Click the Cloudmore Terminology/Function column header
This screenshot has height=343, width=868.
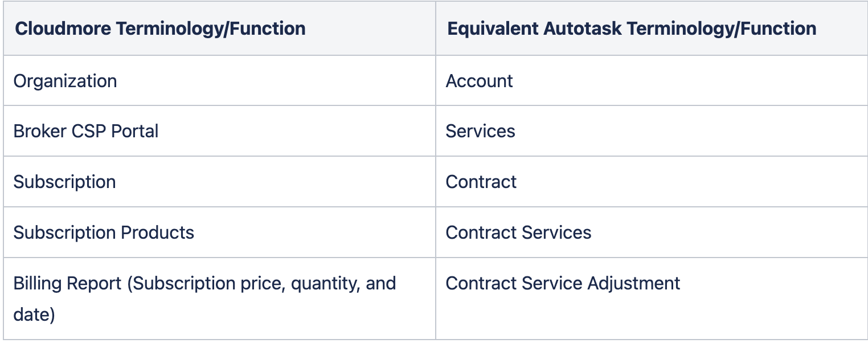point(219,28)
